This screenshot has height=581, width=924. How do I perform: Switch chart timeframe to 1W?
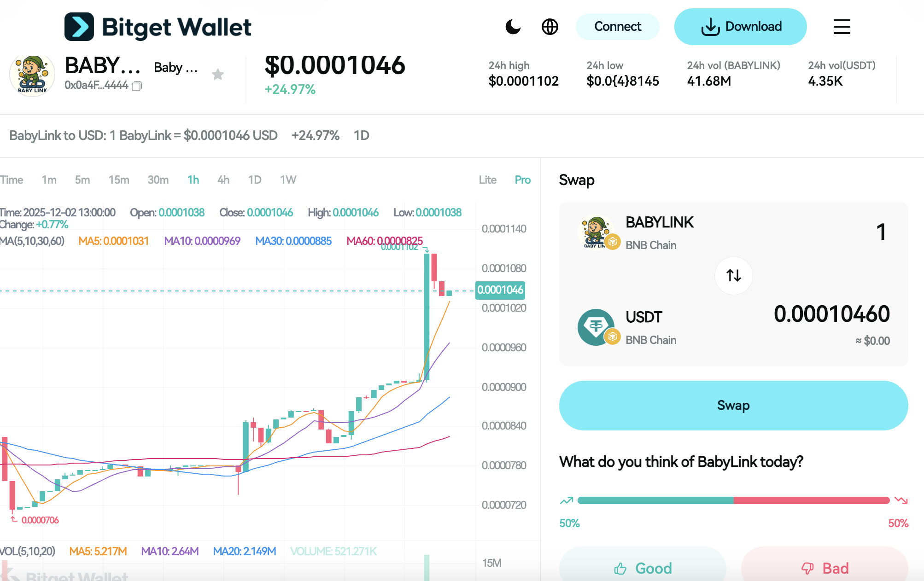(x=288, y=180)
